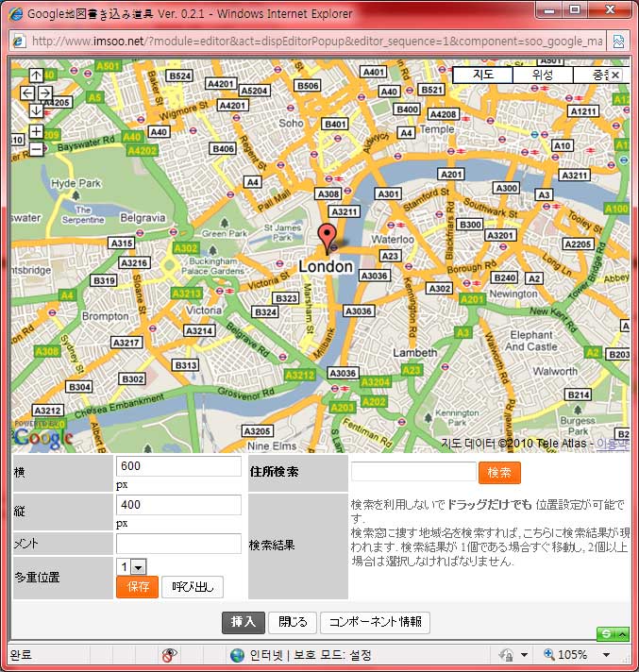Click the green toolbar widget at bottom right
This screenshot has height=672, width=639.
[613, 634]
